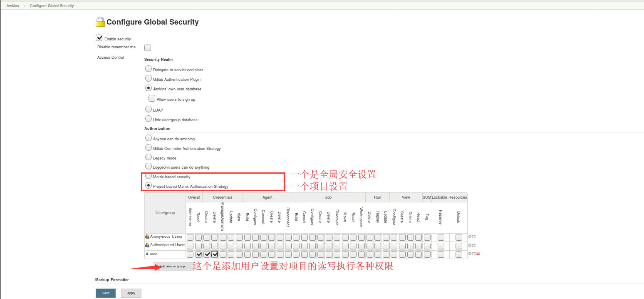Click the Markup Formatter section label

click(112, 280)
